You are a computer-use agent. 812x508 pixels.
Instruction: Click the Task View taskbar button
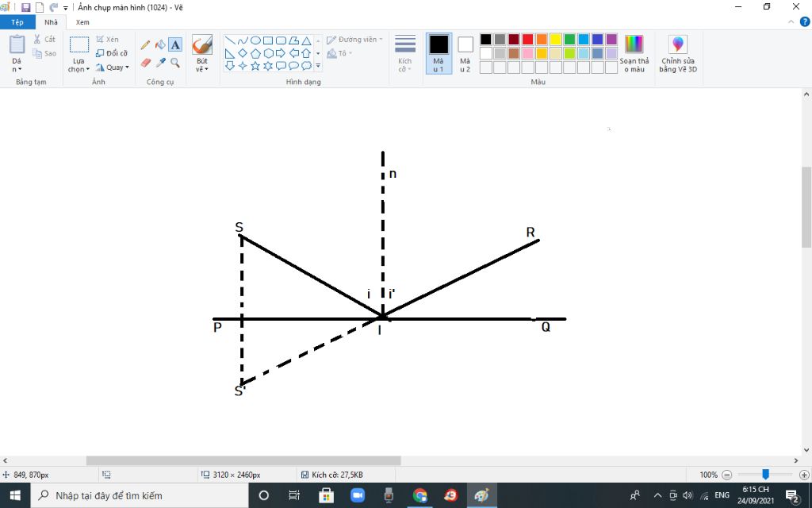294,495
